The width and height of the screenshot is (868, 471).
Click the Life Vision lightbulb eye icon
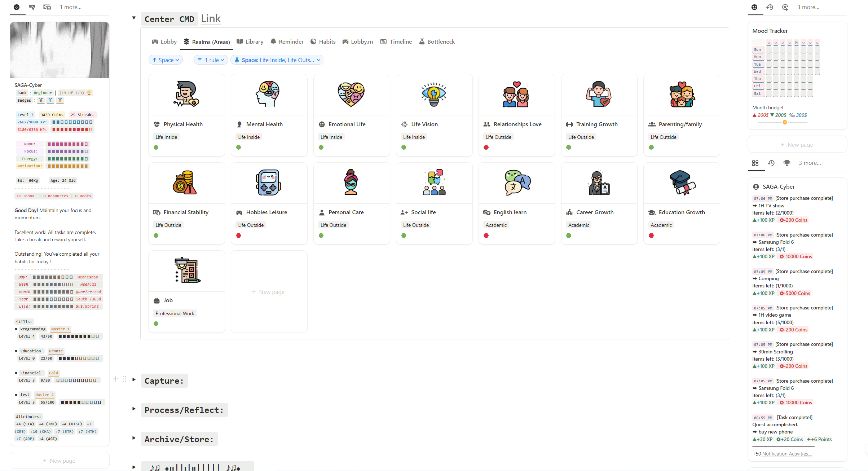click(x=434, y=94)
